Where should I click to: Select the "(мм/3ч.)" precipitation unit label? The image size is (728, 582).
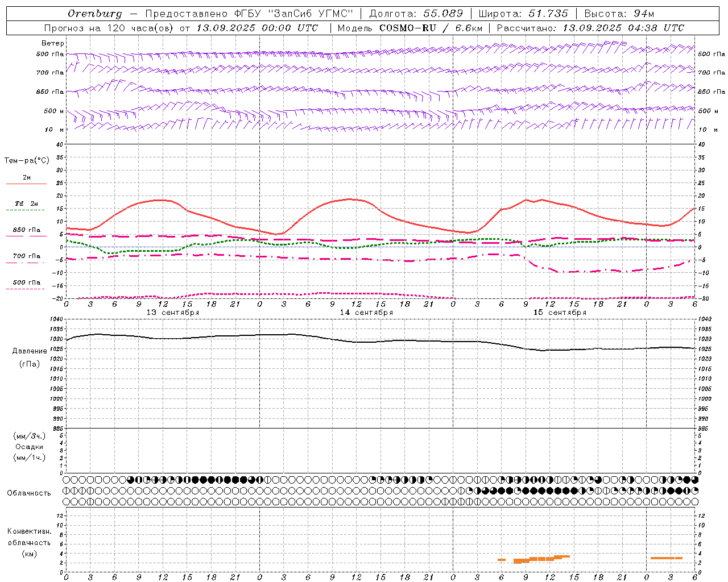[30, 436]
